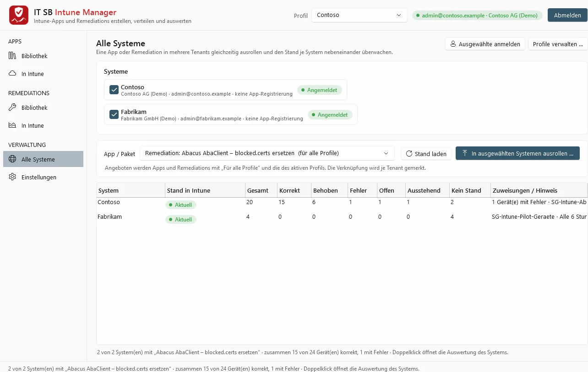Click the Aktuell status badge for Contoso
The image size is (588, 372).
point(181,205)
